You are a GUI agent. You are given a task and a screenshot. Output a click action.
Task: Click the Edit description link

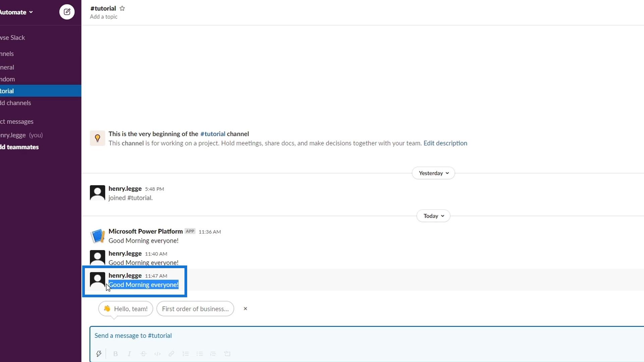[x=445, y=143]
